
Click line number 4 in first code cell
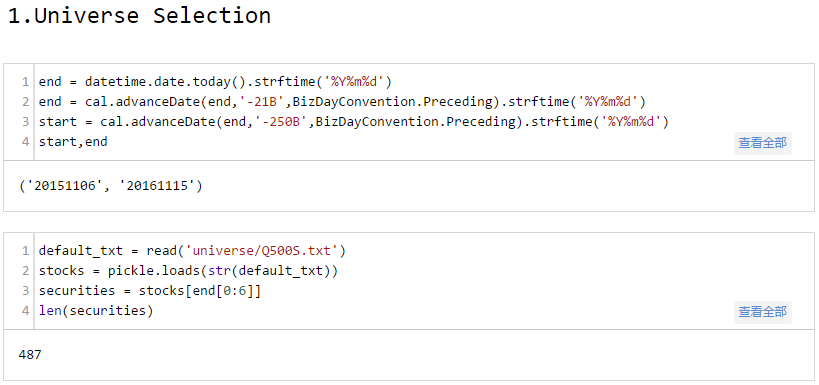click(x=26, y=142)
